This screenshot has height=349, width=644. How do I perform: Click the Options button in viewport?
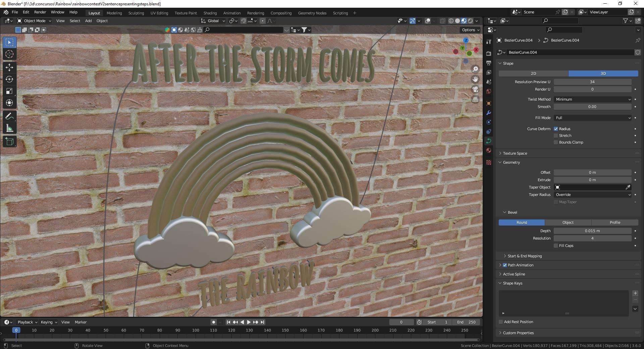[x=470, y=30]
